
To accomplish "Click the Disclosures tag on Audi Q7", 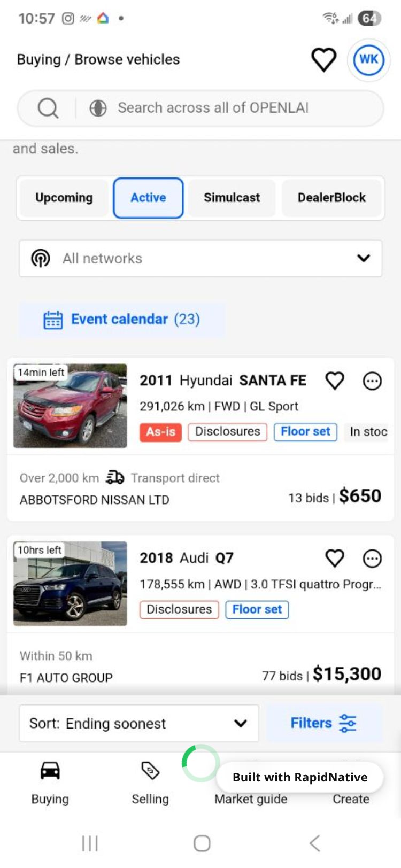I will [x=179, y=609].
